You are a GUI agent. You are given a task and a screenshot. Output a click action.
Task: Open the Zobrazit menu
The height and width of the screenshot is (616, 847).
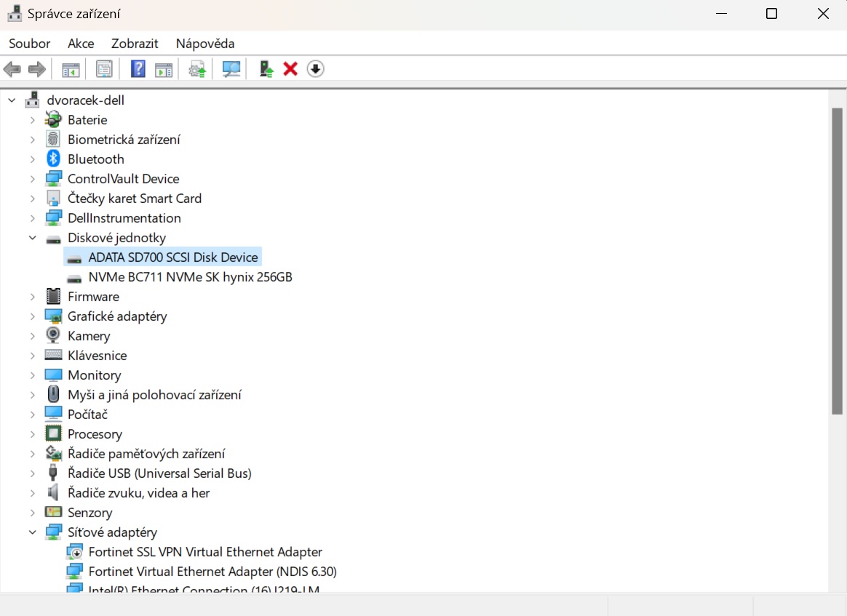coord(135,44)
